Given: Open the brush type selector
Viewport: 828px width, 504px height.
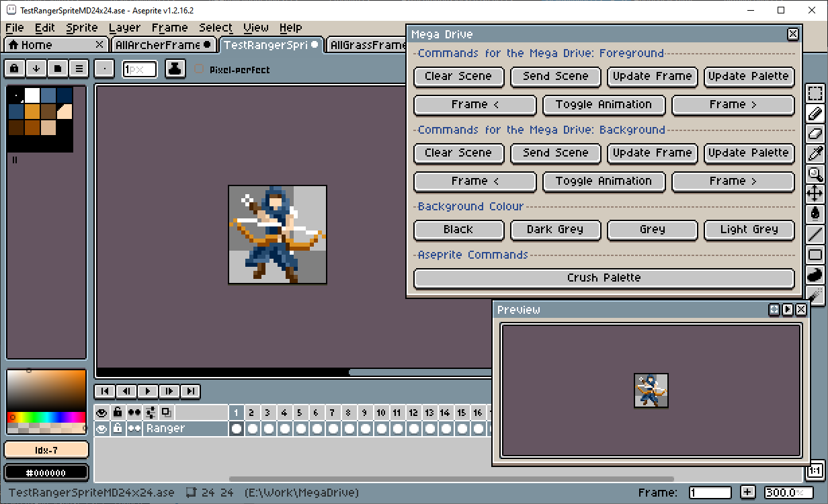Looking at the screenshot, I should [104, 69].
